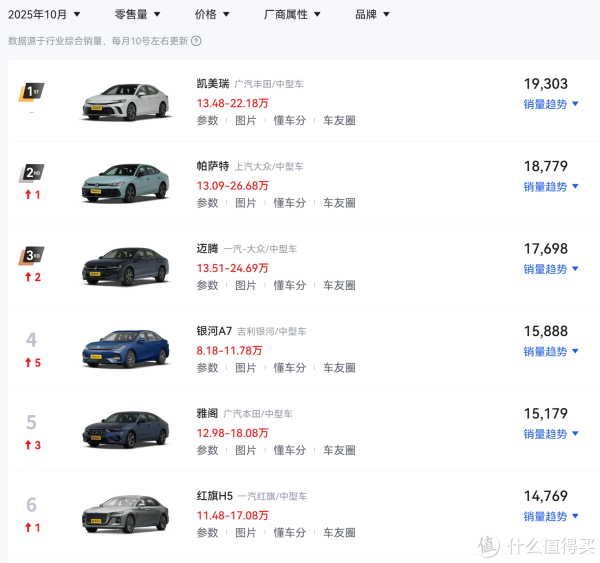This screenshot has height=563, width=600.
Task: Open the 厂商属性 filter dropdown
Action: tap(292, 14)
